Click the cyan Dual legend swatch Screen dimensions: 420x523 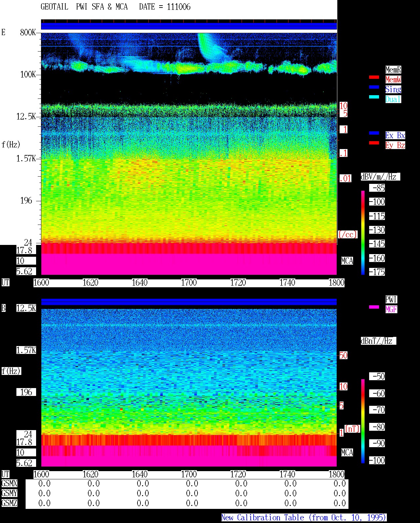(x=374, y=97)
